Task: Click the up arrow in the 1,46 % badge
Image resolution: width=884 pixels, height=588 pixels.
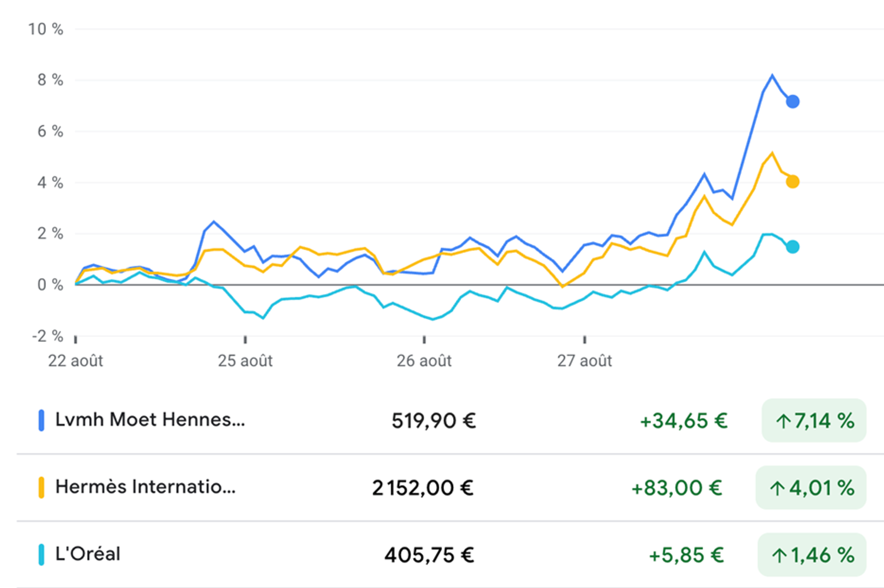Action: point(779,556)
